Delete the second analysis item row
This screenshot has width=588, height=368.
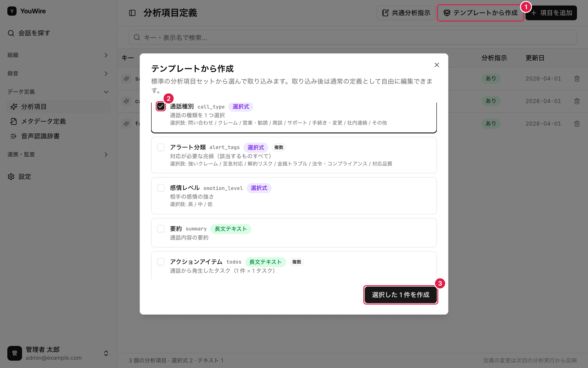point(577,101)
